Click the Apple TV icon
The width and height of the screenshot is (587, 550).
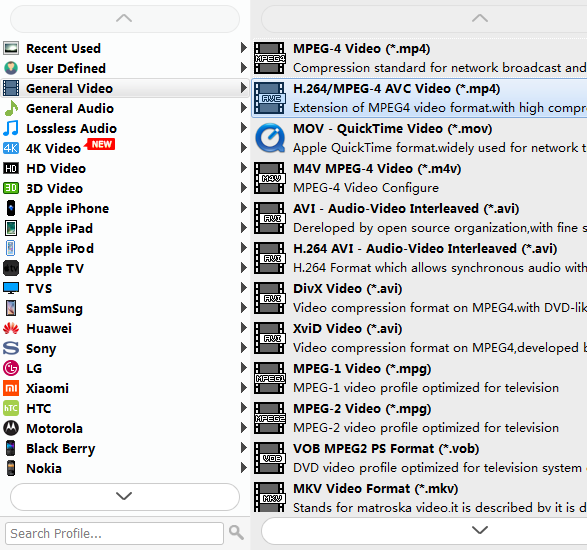coord(11,268)
